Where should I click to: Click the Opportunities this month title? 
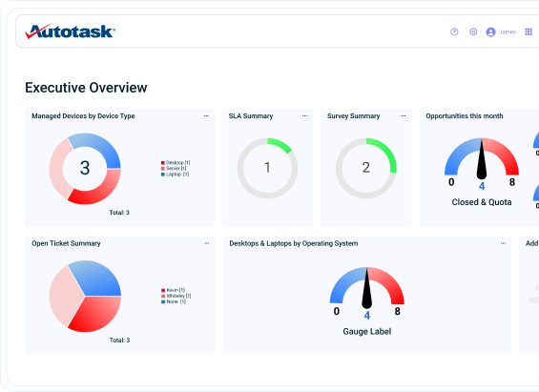coord(465,116)
